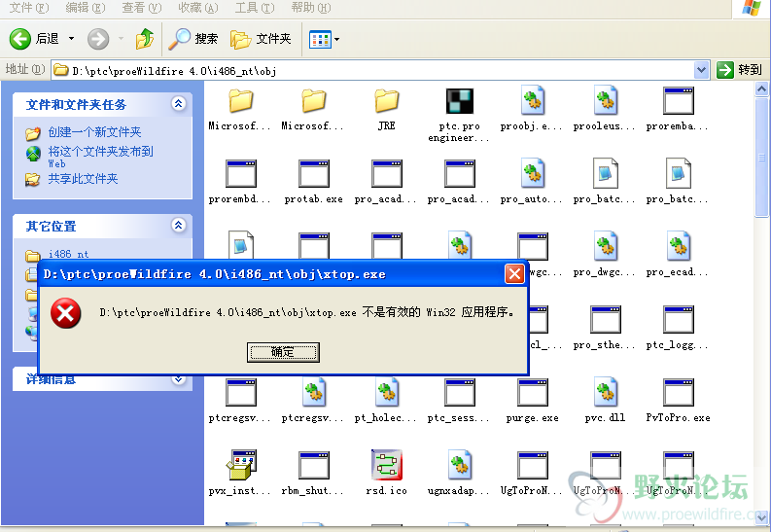Open the File (文件) menu
The width and height of the screenshot is (771, 532).
point(29,8)
